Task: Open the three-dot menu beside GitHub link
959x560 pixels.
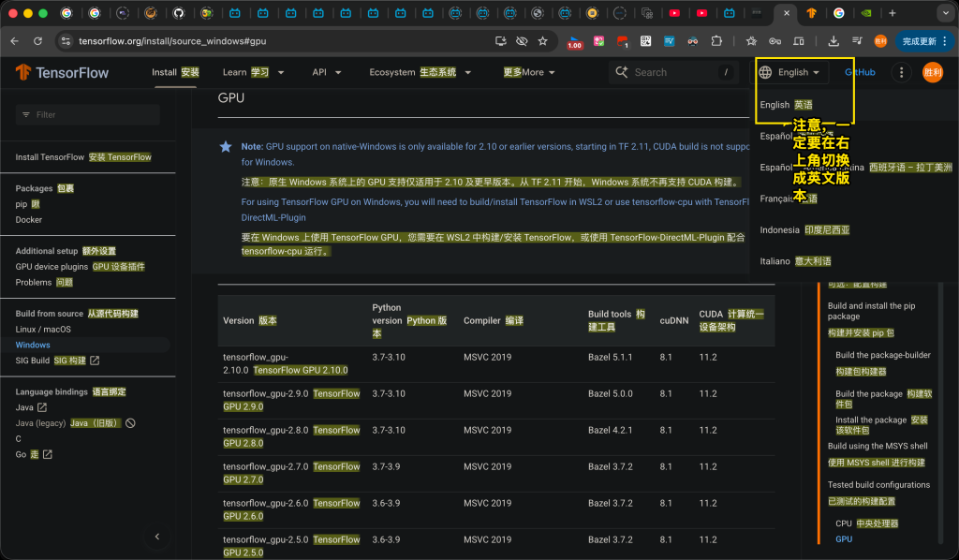Action: [901, 72]
